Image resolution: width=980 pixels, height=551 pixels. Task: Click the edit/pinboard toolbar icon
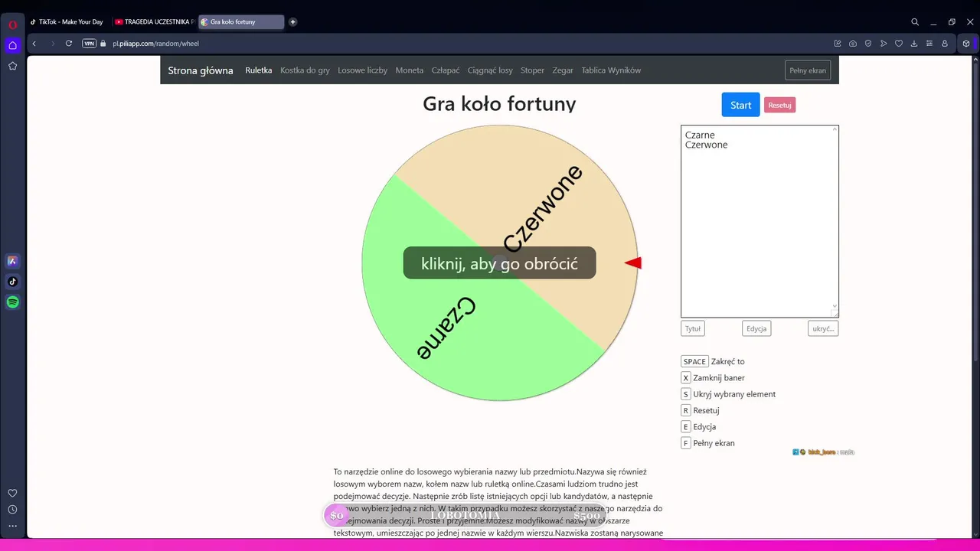click(x=838, y=44)
